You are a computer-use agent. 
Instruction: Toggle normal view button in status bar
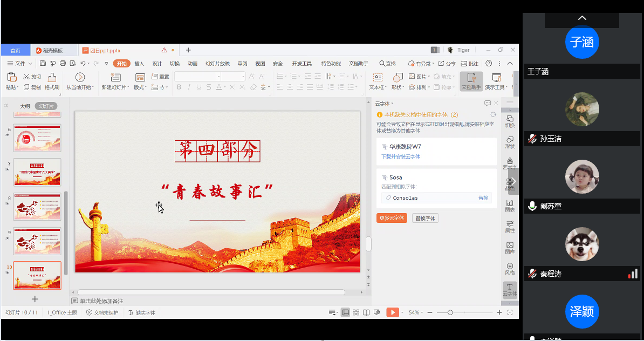pos(345,312)
